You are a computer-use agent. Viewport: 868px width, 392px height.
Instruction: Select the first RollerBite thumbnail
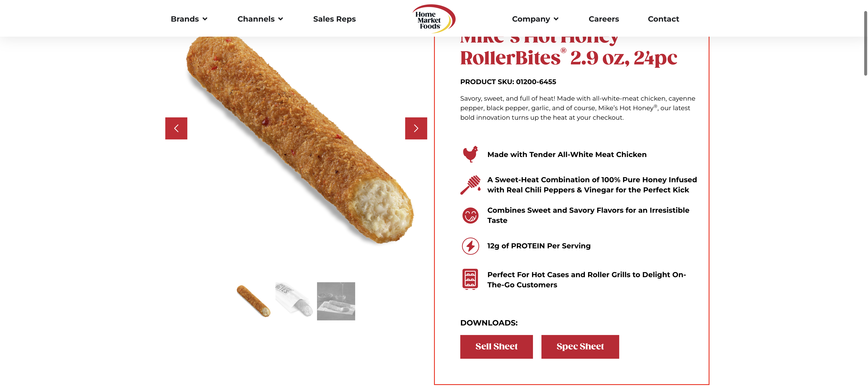click(253, 301)
